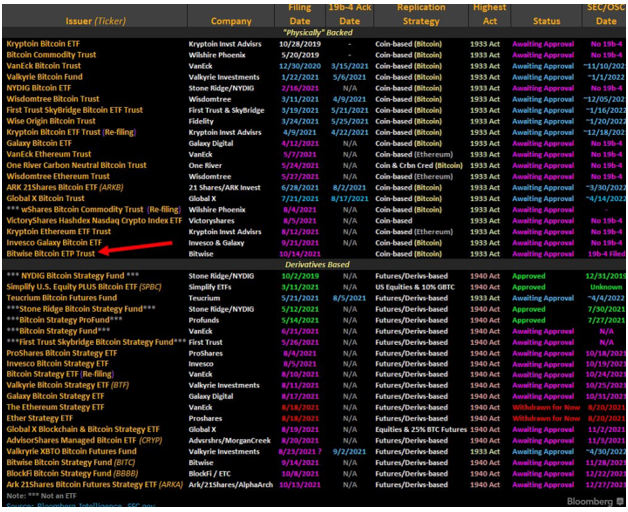Click Ark 21Shares Bitcoin Futures Strategy ETF (ARKA)
628x512 pixels.
(95, 484)
